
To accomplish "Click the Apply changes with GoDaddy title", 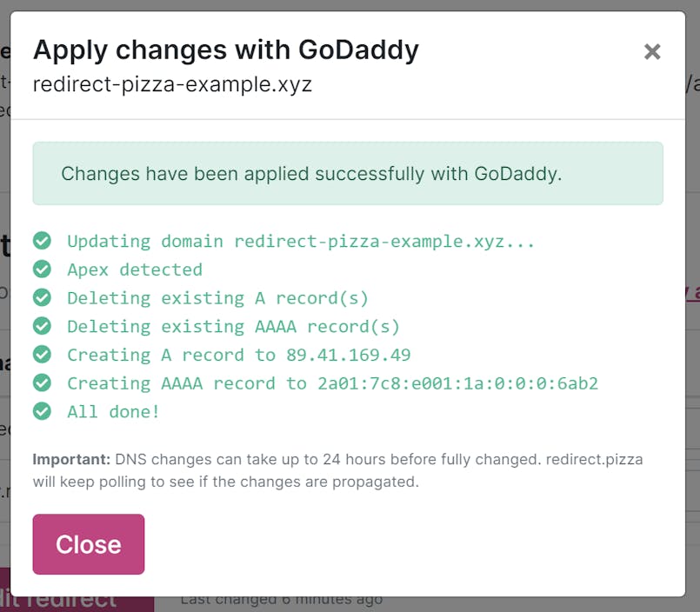I will pos(226,50).
